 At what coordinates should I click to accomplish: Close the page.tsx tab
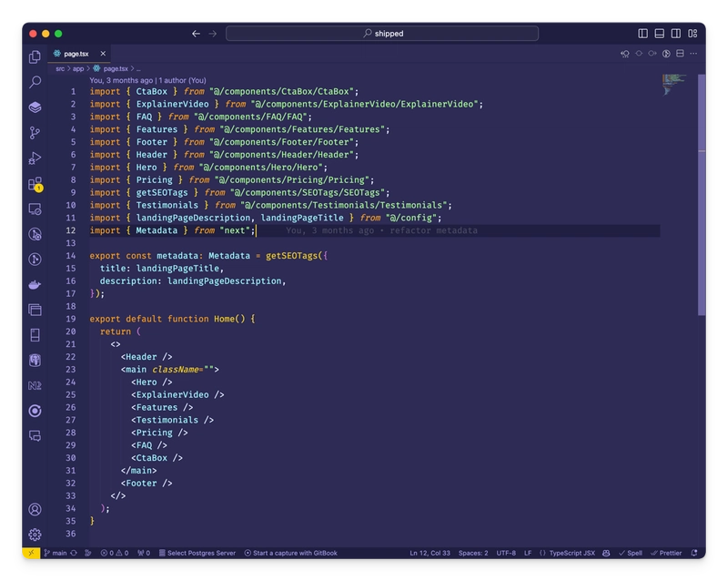(x=103, y=54)
